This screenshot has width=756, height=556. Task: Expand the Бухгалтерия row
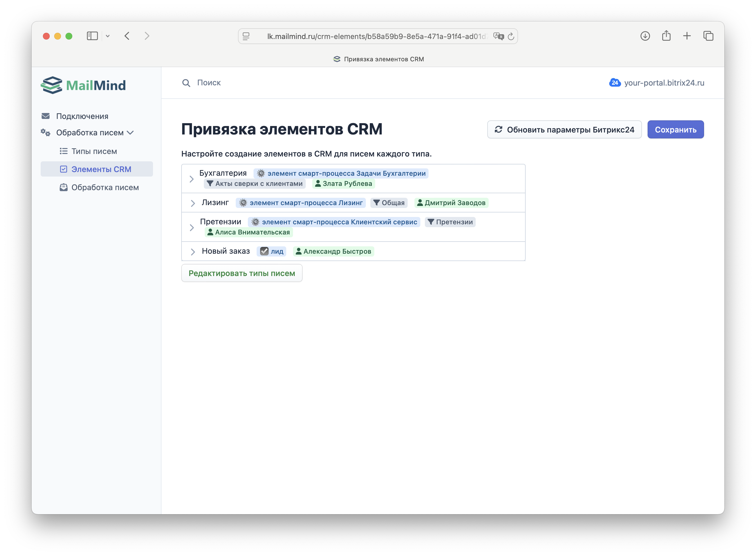point(192,179)
